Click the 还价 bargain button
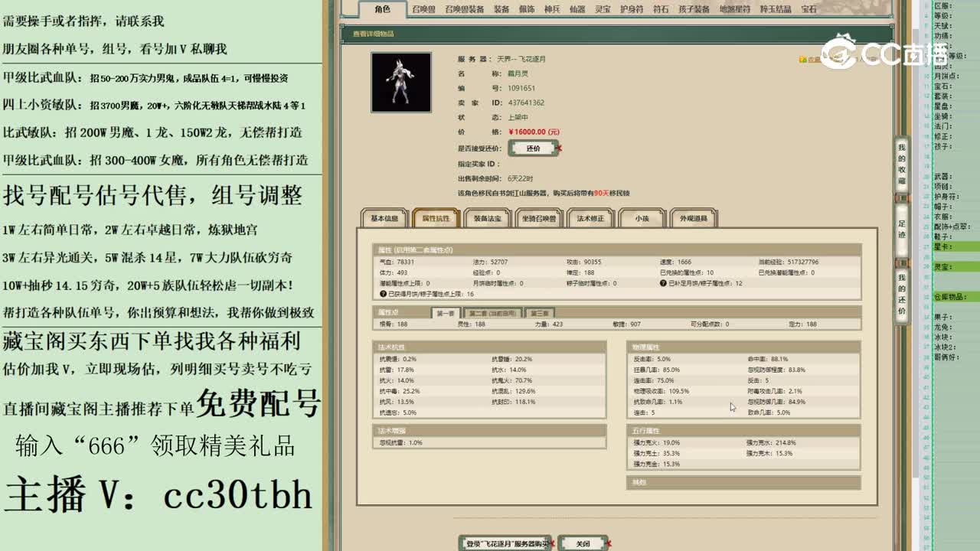Viewport: 980px width, 551px height. 533,148
